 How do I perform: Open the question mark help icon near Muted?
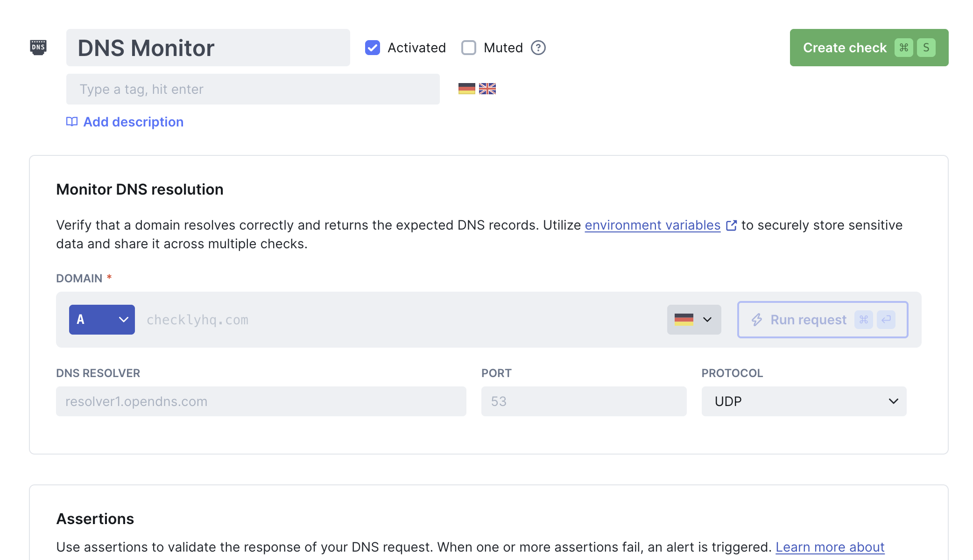pyautogui.click(x=537, y=47)
